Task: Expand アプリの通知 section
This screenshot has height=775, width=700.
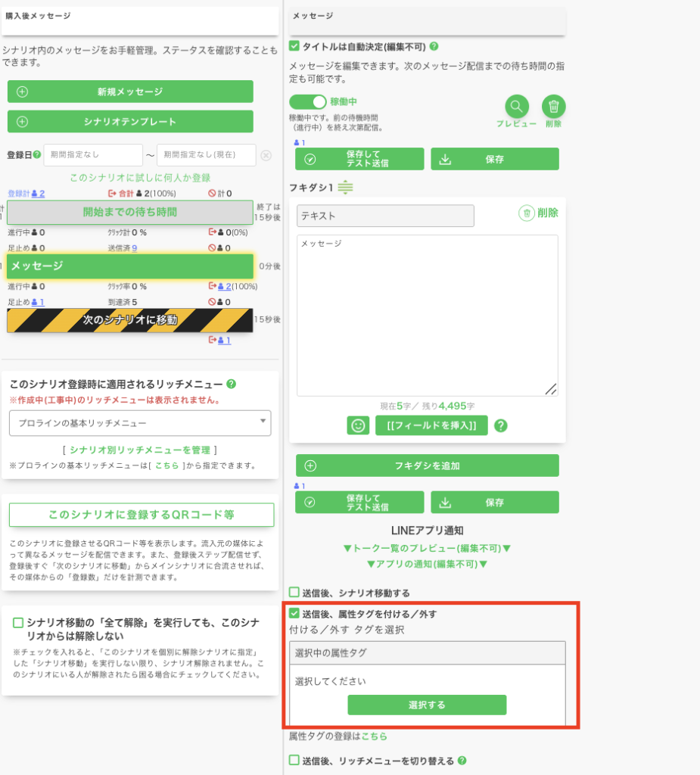Action: click(427, 564)
